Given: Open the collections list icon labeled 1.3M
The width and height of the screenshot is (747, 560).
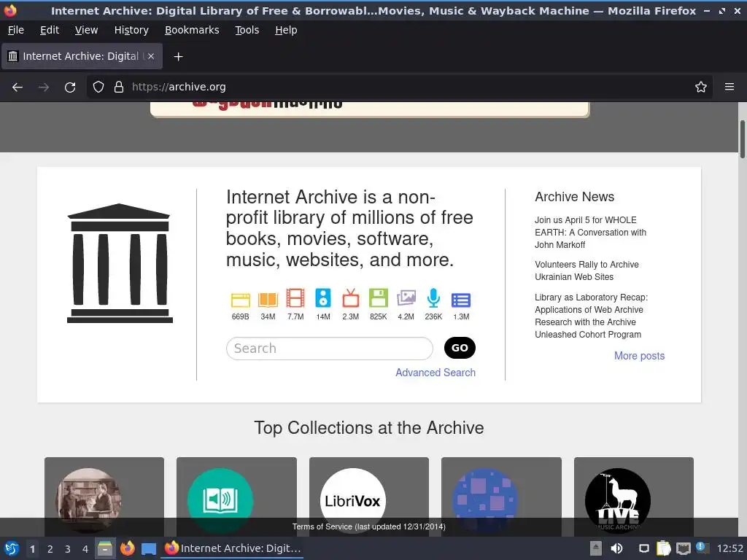Looking at the screenshot, I should click(461, 300).
